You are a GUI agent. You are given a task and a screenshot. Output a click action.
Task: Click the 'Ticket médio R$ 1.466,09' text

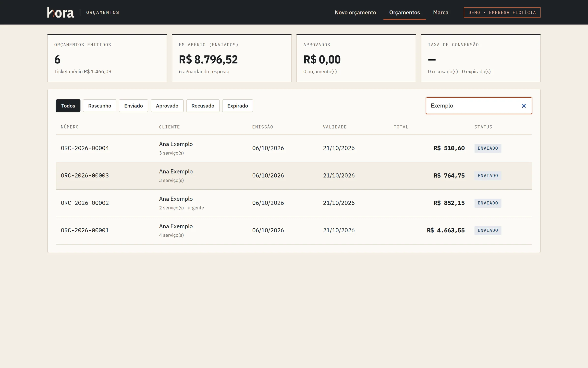[83, 72]
